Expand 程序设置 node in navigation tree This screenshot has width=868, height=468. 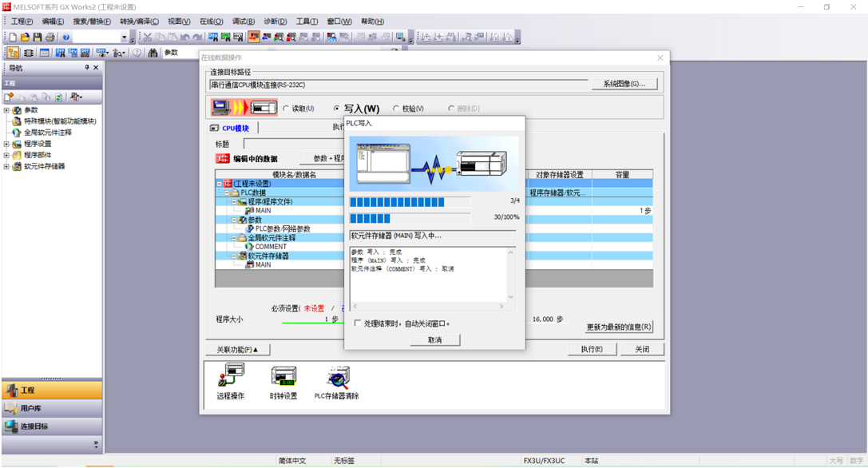tap(6, 144)
